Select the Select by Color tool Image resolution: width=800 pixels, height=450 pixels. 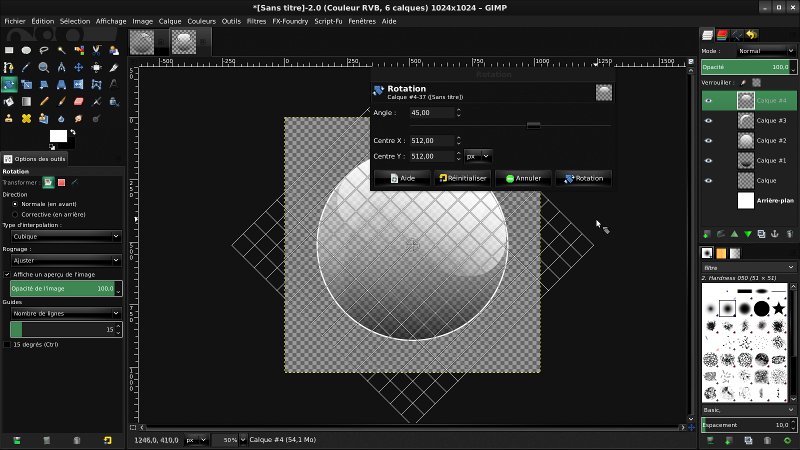79,50
